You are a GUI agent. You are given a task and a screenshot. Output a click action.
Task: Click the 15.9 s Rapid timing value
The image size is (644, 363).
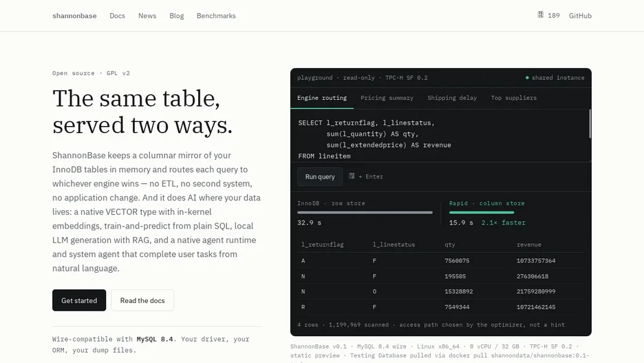point(461,222)
